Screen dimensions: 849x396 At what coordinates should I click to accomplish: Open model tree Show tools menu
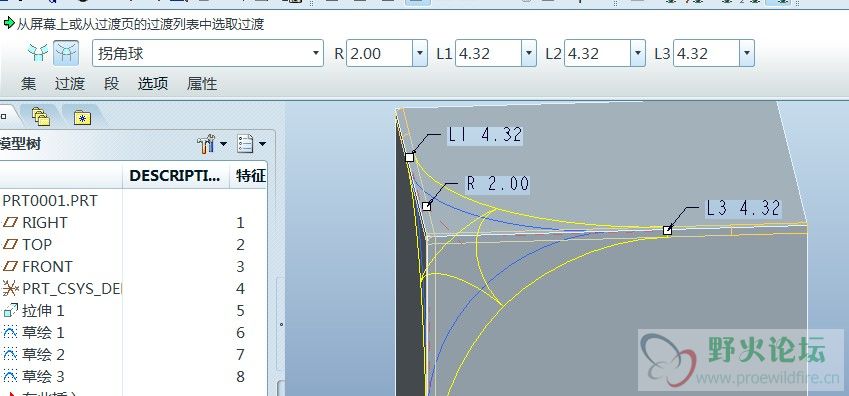[212, 144]
